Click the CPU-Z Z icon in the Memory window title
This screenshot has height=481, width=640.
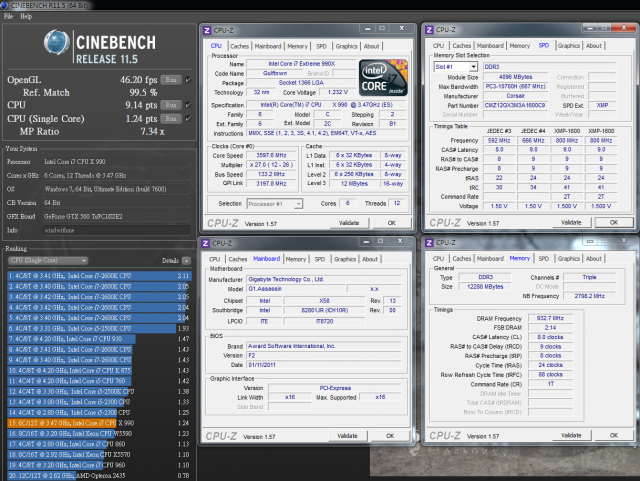429,243
